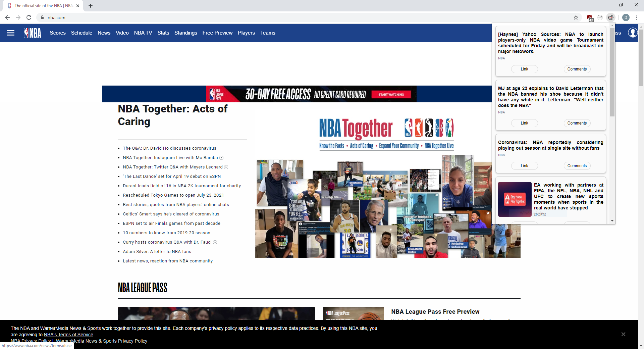Open Durant NBA 2K tournament article

coord(182,186)
